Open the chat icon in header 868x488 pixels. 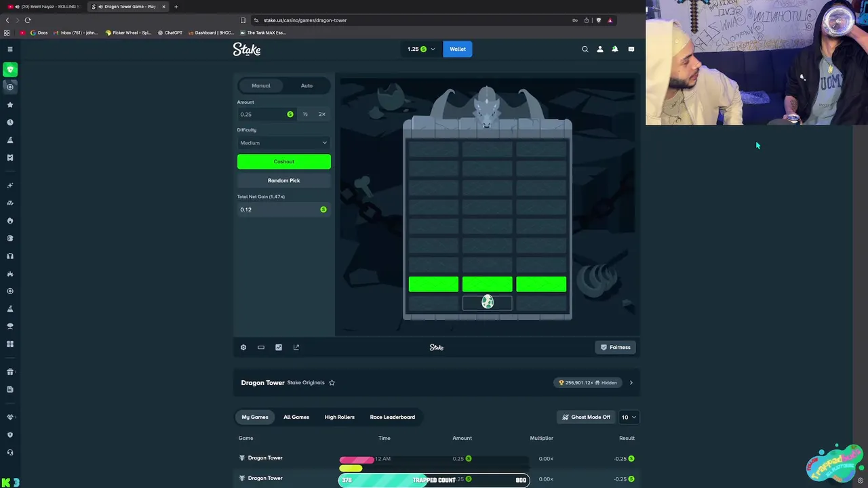click(x=631, y=49)
